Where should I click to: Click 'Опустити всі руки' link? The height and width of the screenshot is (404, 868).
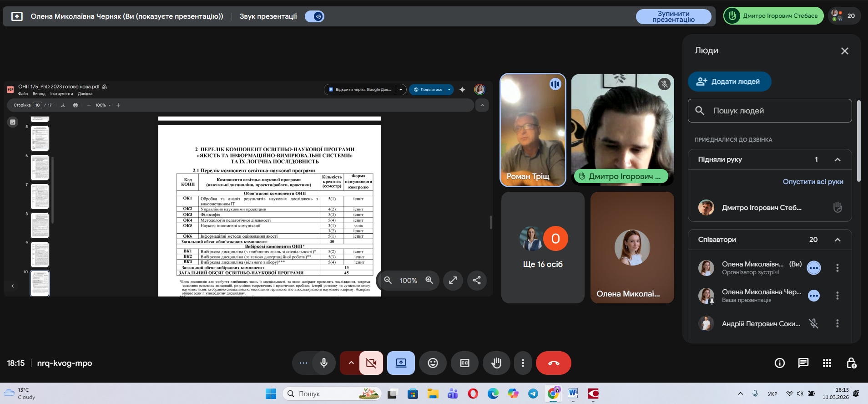click(812, 182)
